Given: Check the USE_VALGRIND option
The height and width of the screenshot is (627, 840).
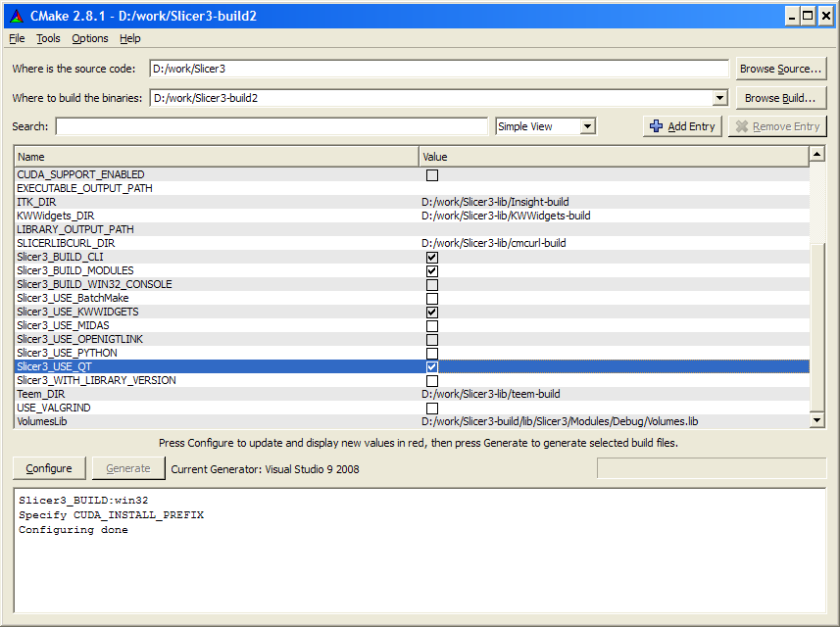Looking at the screenshot, I should [x=432, y=408].
